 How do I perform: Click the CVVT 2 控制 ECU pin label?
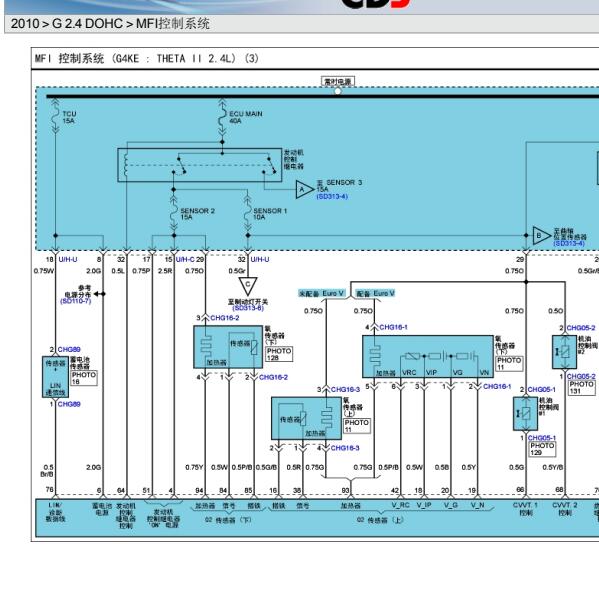click(x=564, y=509)
